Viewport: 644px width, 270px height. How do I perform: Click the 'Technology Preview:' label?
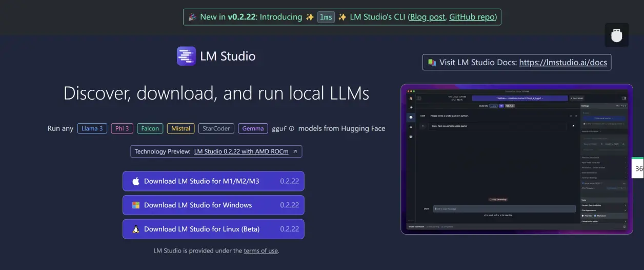click(163, 151)
